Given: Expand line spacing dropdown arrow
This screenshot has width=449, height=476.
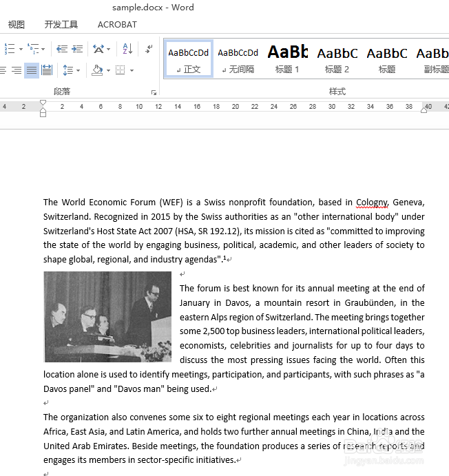Looking at the screenshot, I should click(79, 70).
